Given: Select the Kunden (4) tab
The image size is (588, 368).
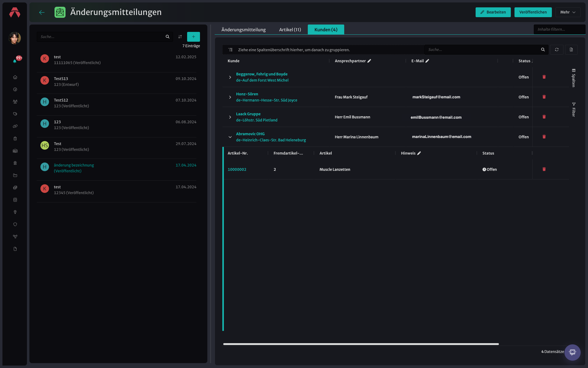Looking at the screenshot, I should tap(326, 30).
